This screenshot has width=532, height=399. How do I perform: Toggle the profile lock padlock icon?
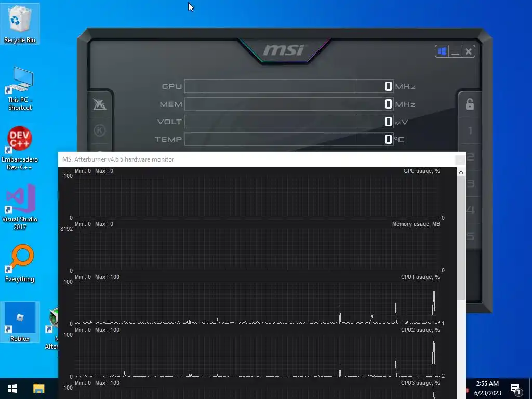point(470,104)
